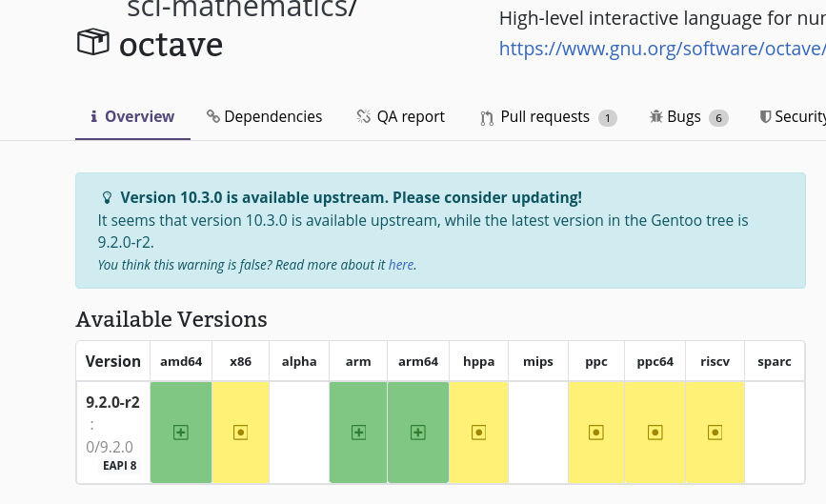Click the Available Versions heading
The image size is (826, 504).
pyautogui.click(x=171, y=320)
